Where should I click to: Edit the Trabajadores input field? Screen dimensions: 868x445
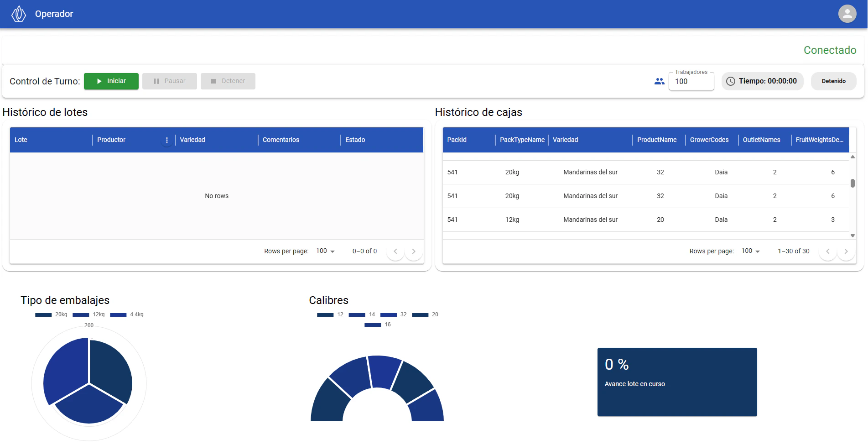pos(691,82)
